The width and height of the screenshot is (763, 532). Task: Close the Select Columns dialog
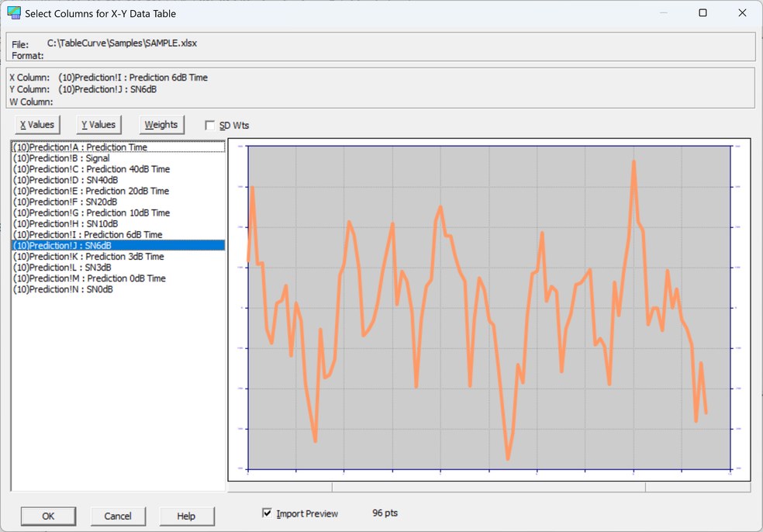(x=742, y=12)
